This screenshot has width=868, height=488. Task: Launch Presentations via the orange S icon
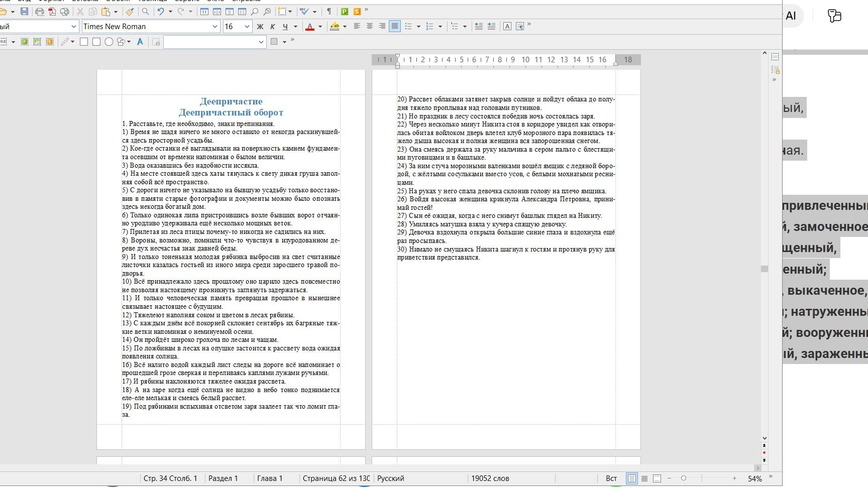[357, 11]
